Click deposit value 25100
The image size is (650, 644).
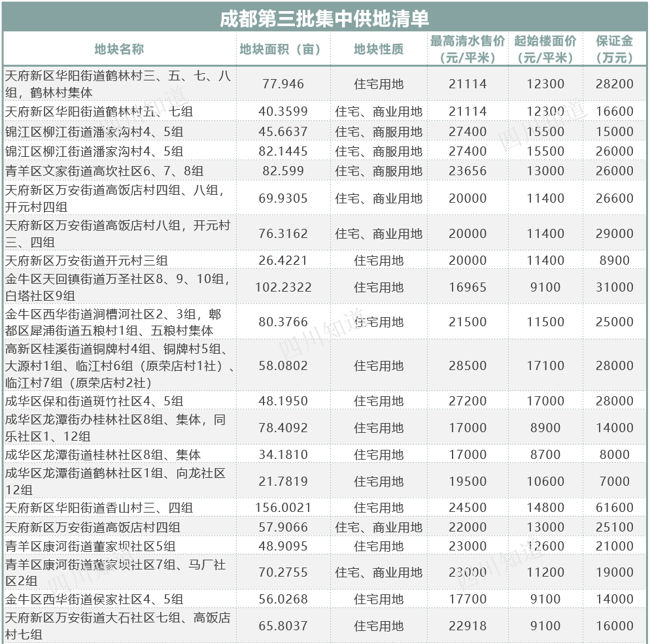pyautogui.click(x=614, y=527)
